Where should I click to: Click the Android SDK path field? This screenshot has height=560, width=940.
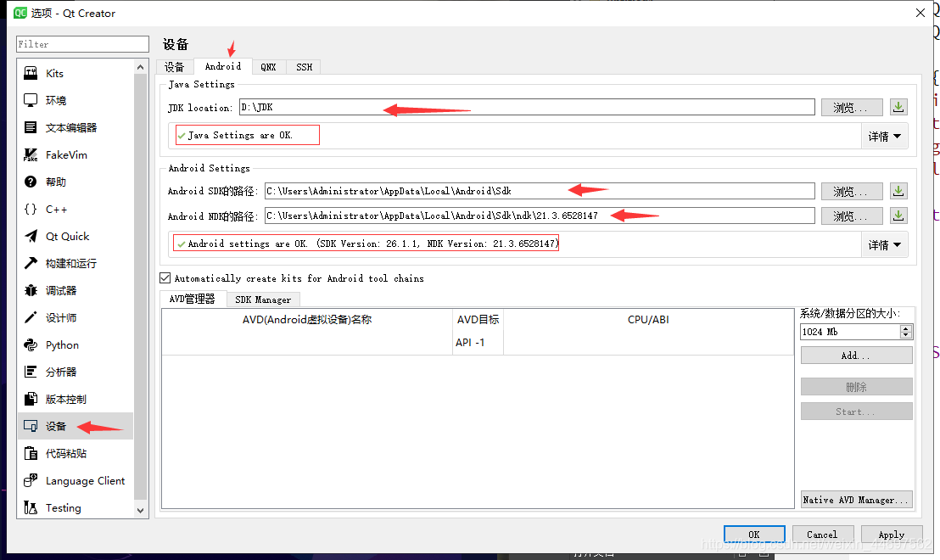tap(540, 191)
